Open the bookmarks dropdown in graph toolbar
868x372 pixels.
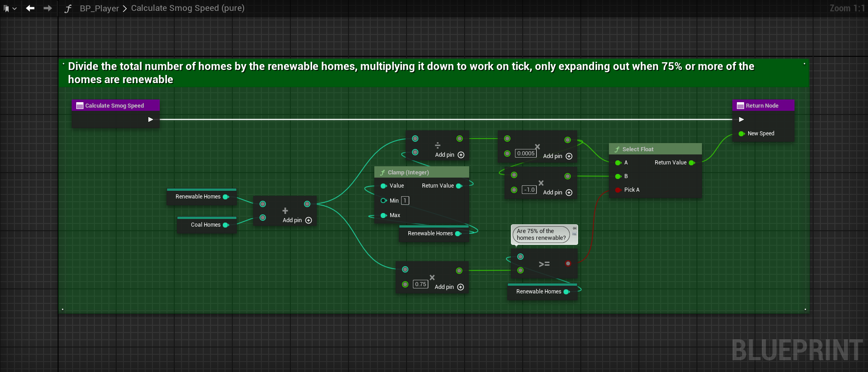10,8
